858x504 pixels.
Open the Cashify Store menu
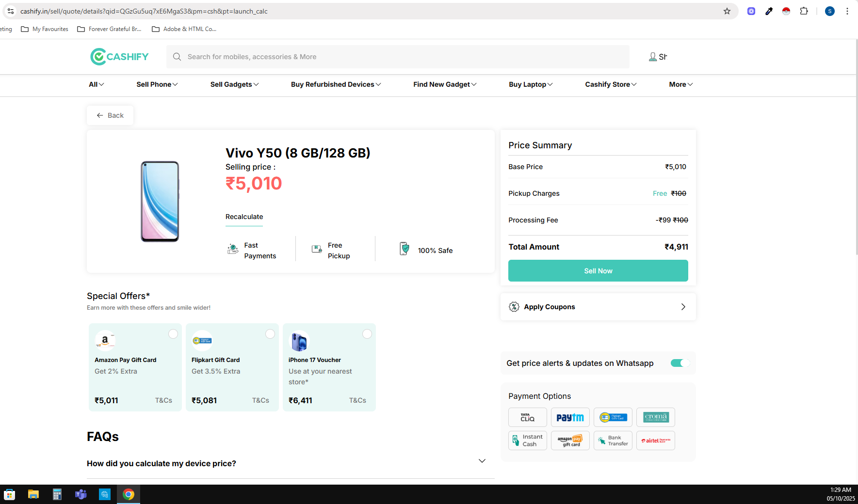tap(610, 84)
